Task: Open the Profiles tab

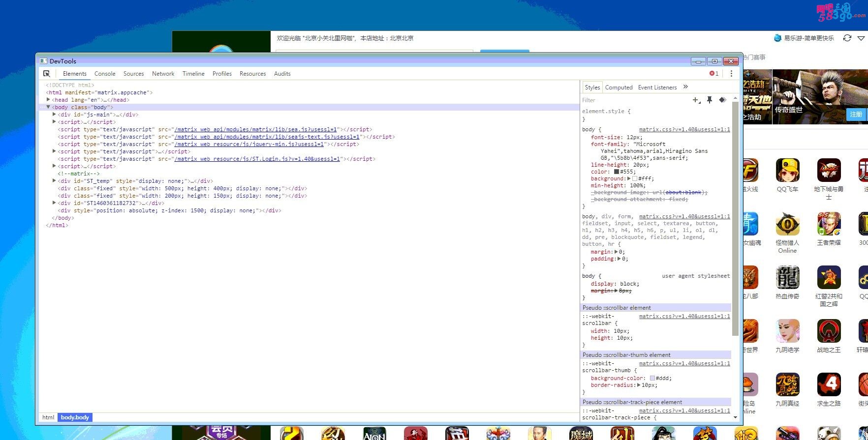Action: pos(222,74)
